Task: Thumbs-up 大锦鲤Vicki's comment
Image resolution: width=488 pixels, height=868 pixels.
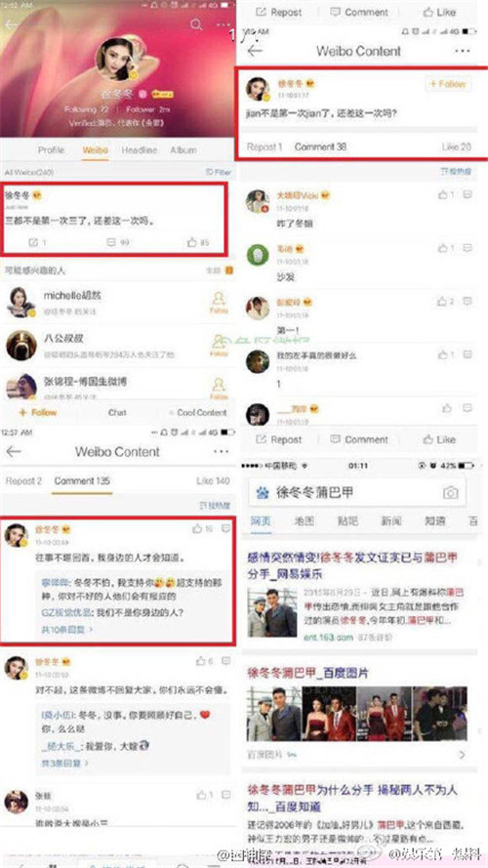Action: click(445, 195)
